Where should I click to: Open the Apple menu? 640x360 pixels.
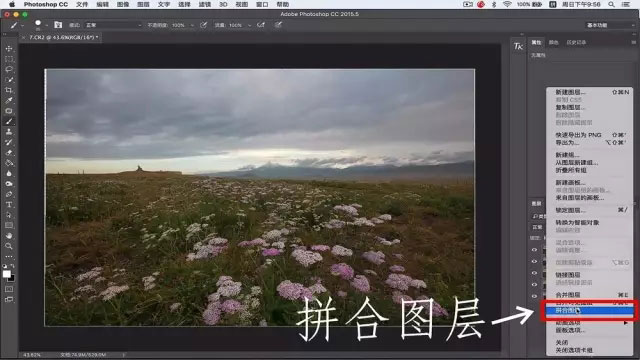click(x=12, y=4)
